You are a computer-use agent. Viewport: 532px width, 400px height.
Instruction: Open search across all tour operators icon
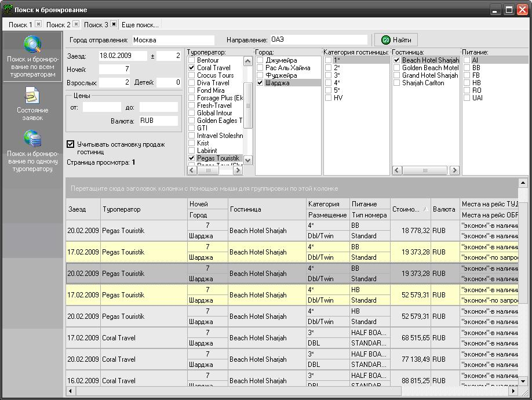[32, 45]
